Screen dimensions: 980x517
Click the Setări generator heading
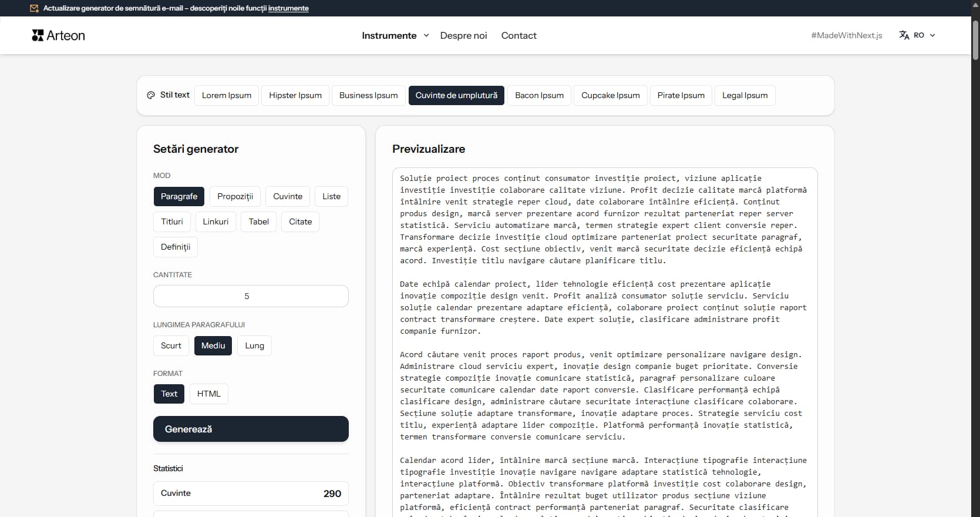[196, 149]
